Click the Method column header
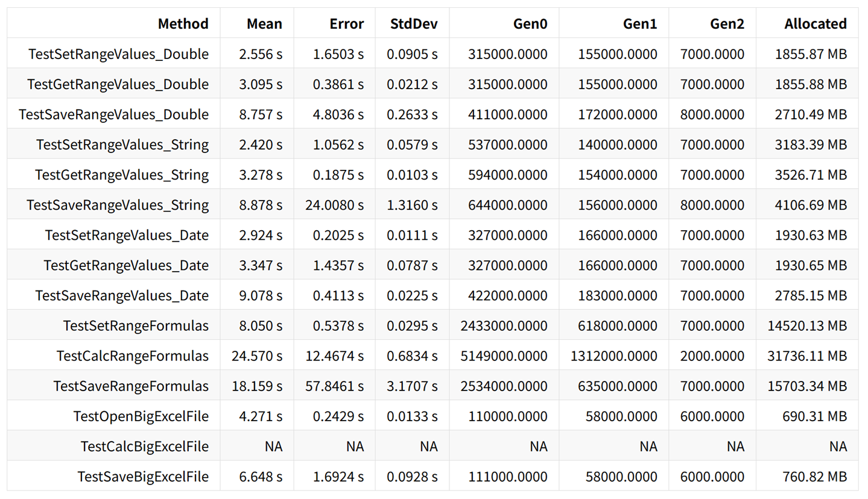This screenshot has height=499, width=868. pos(183,24)
